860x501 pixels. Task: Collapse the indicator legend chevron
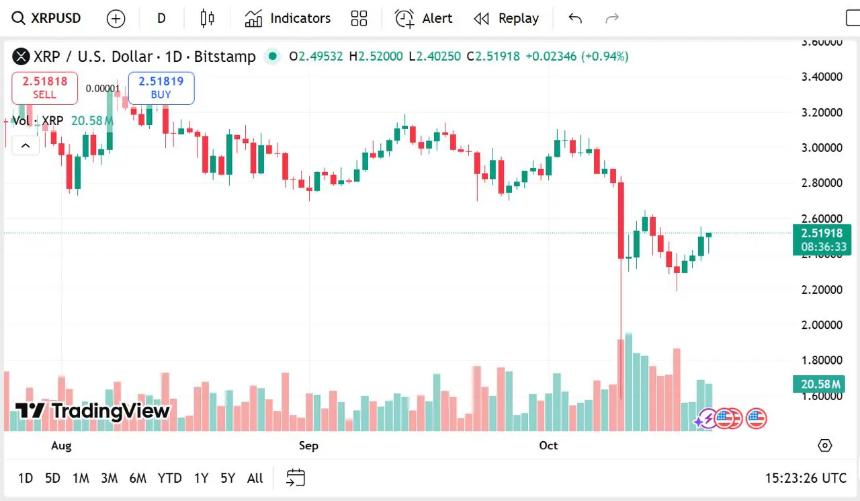[26, 145]
